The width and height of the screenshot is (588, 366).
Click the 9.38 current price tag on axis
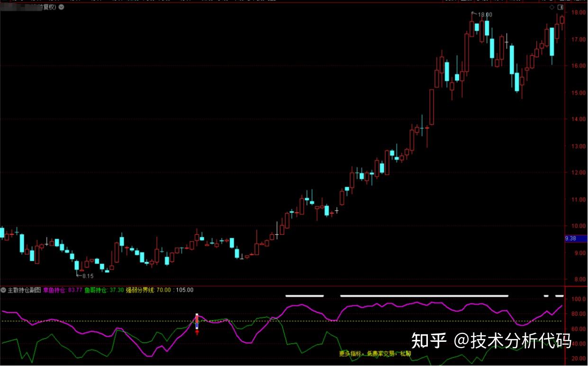576,239
